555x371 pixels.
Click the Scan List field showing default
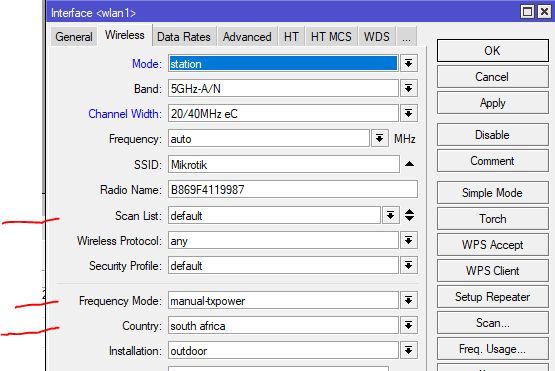point(274,215)
